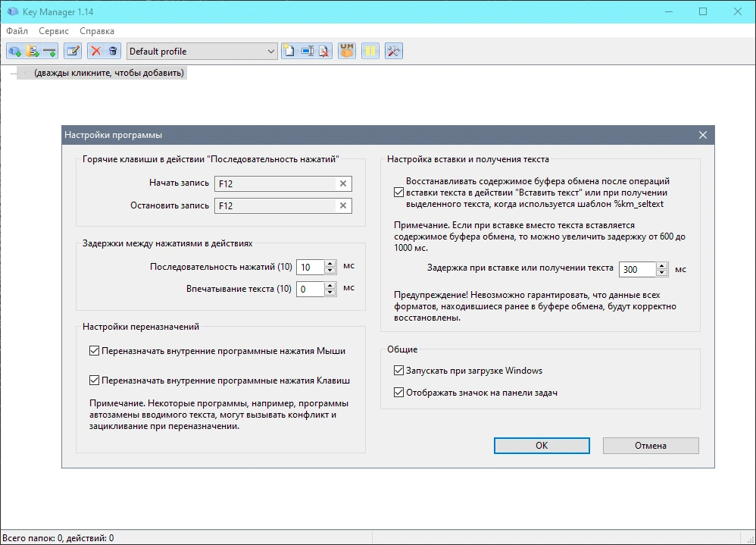
Task: Click the New profile page icon
Action: pos(289,51)
